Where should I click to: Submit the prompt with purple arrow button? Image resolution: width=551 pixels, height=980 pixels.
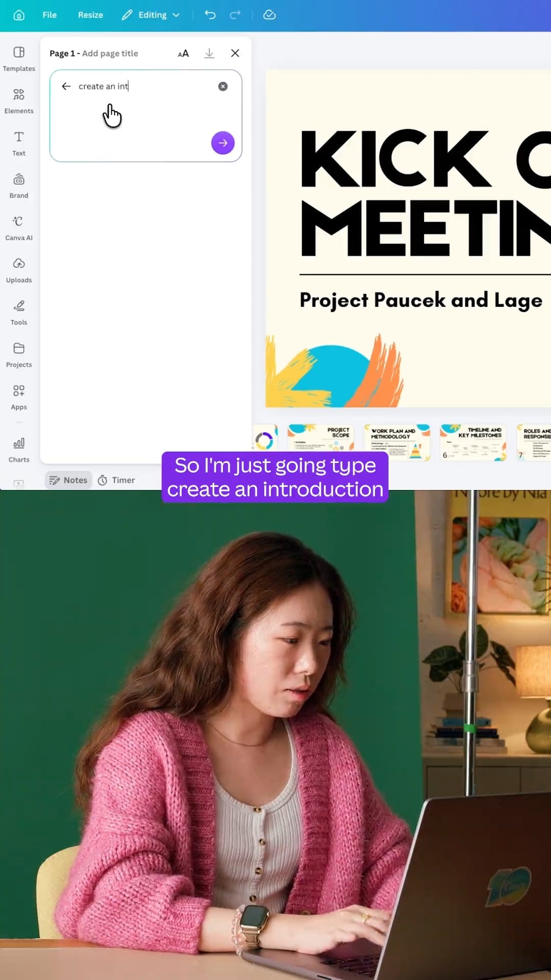point(223,143)
